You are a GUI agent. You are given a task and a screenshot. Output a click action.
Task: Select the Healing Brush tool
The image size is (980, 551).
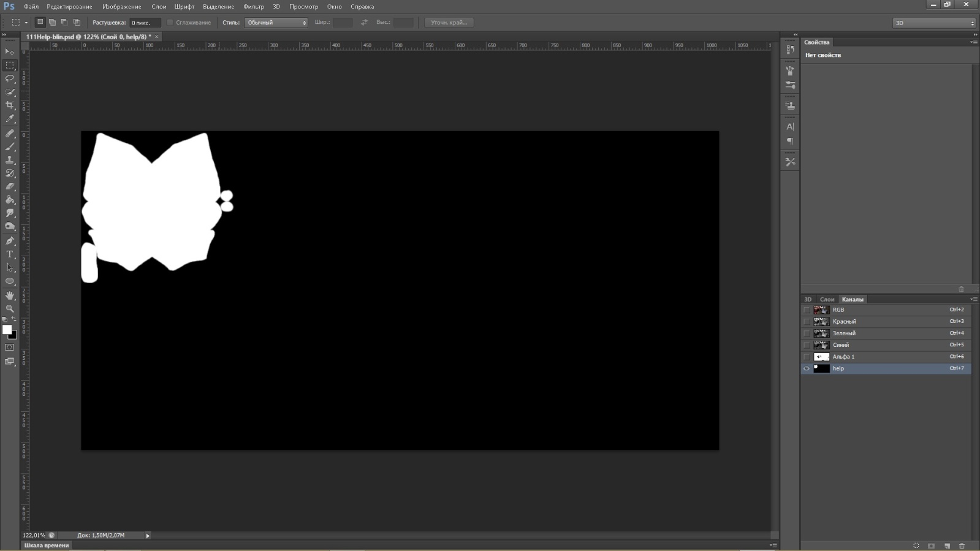pos(10,134)
